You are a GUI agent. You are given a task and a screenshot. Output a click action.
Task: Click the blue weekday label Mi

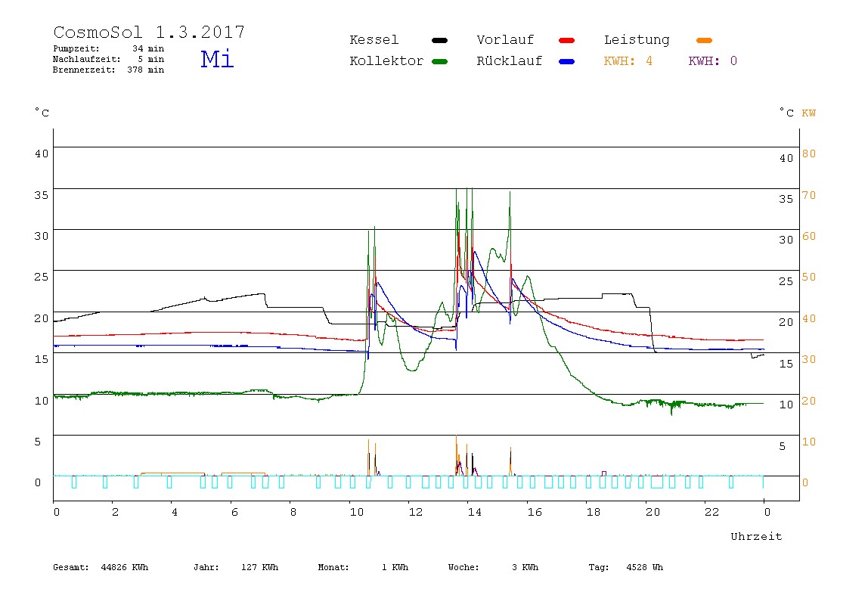(x=217, y=59)
